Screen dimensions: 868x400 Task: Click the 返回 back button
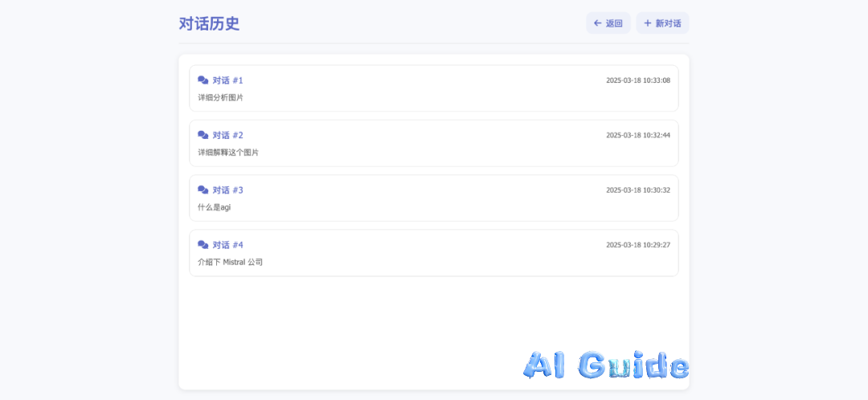tap(608, 23)
